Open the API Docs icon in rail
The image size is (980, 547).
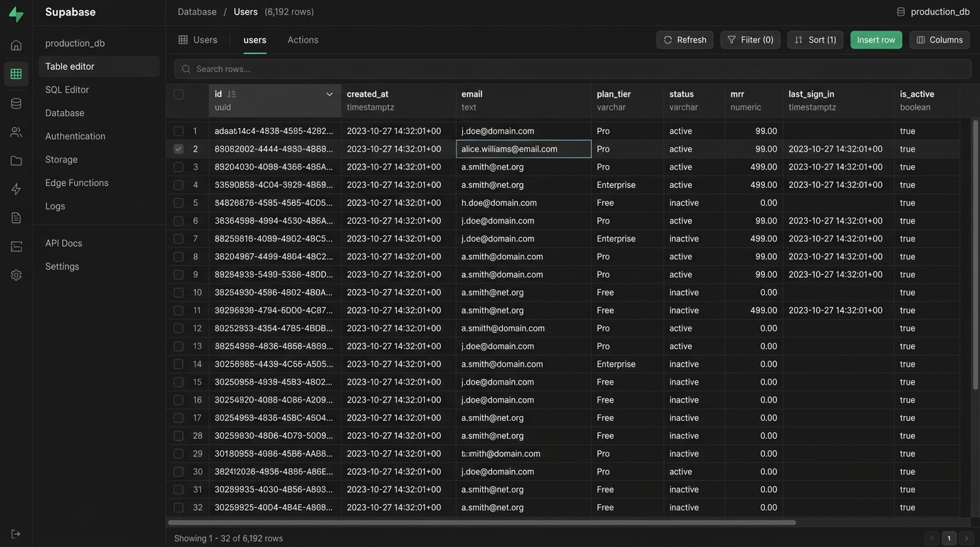coord(16,246)
